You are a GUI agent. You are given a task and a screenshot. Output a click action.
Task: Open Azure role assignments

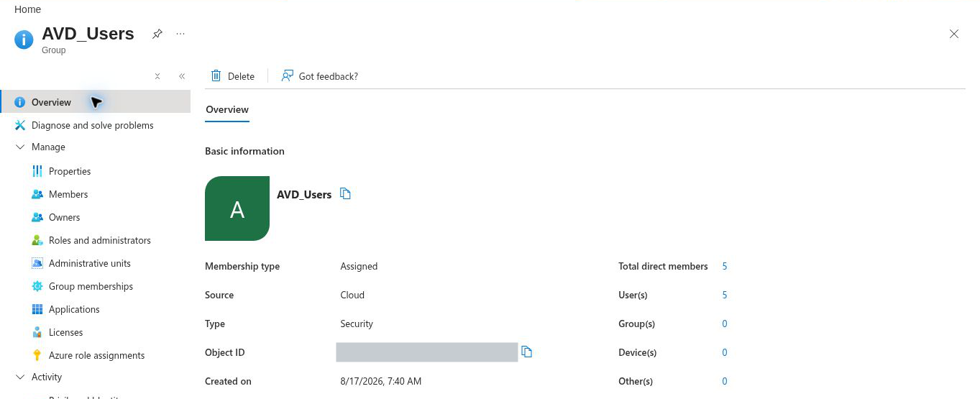[96, 355]
